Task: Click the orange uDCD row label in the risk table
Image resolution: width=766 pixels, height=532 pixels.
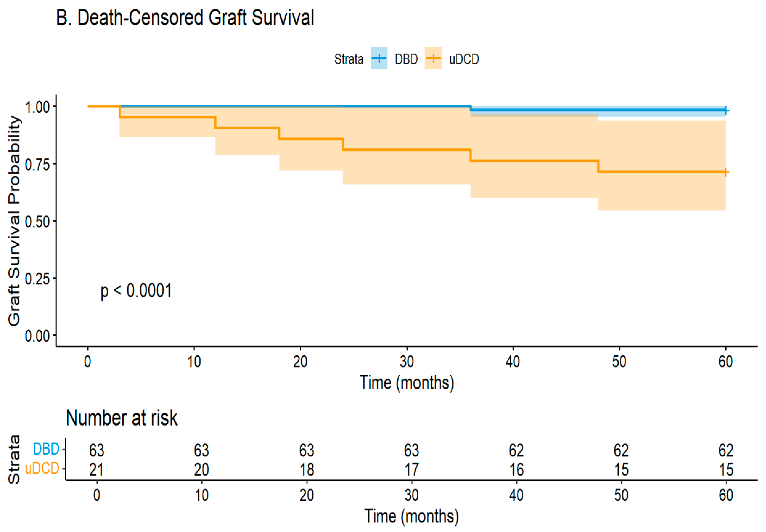Action: point(42,468)
